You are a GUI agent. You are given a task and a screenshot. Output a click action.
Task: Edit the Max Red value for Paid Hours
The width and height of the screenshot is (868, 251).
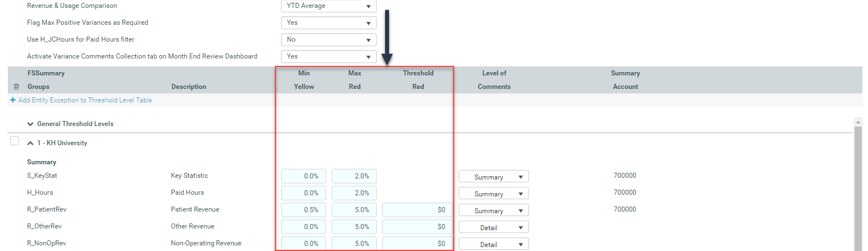pos(354,193)
